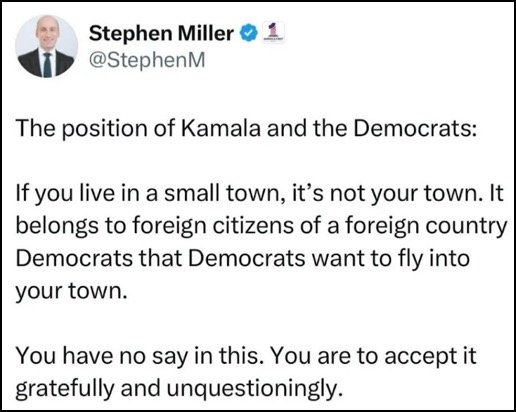Image resolution: width=516 pixels, height=412 pixels.
Task: Click the word "gratefully" in the last line
Action: 65,389
